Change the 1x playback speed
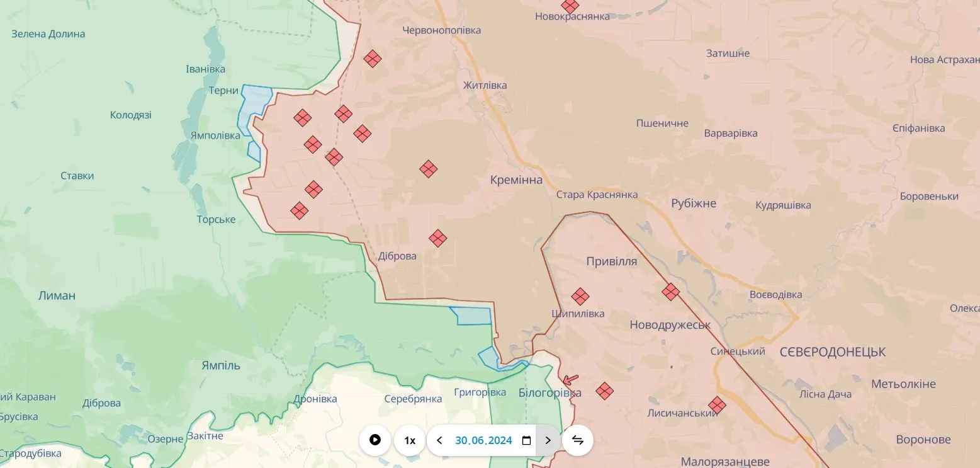Image resolution: width=980 pixels, height=468 pixels. click(x=410, y=440)
